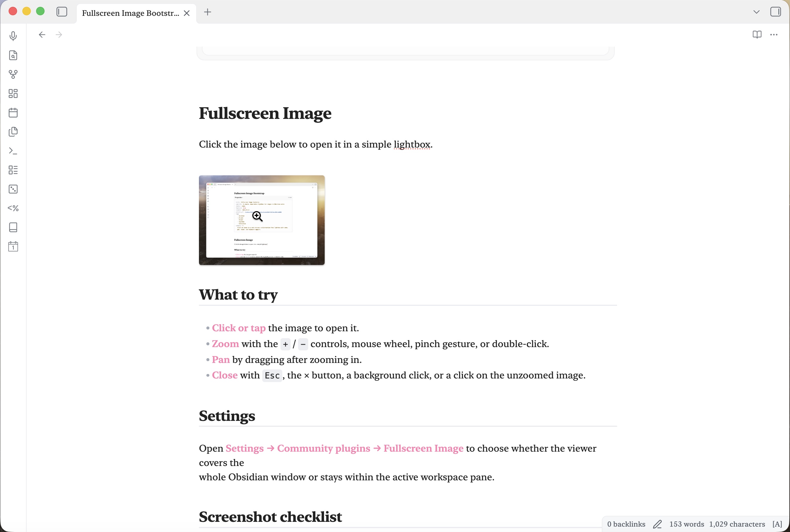The image size is (790, 532).
Task: Close the Fullscreen Image Bootstrap tab
Action: point(187,13)
